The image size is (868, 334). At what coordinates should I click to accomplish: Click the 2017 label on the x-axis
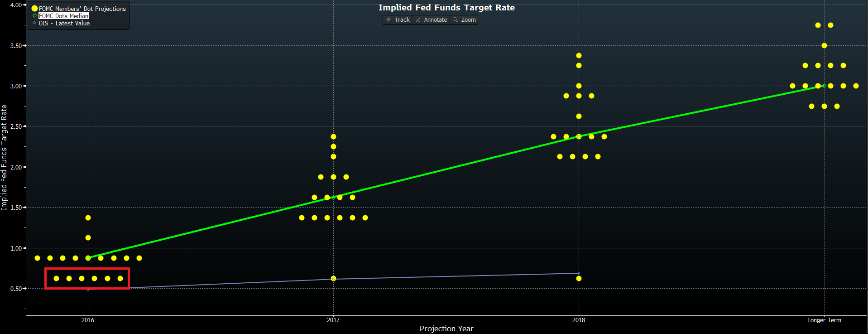point(333,320)
